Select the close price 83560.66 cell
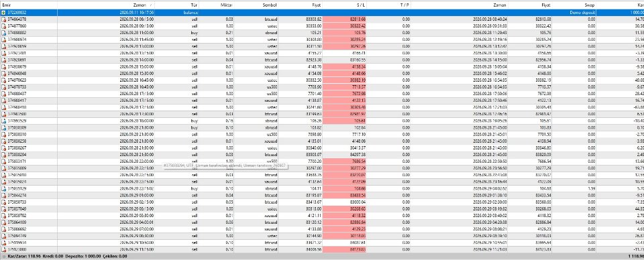Image resolution: width=644 pixels, height=260 pixels. (x=543, y=202)
